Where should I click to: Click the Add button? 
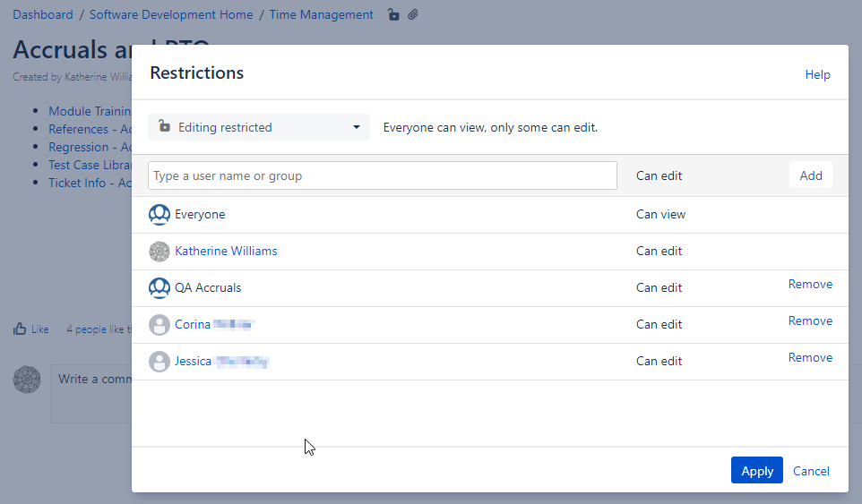coord(811,175)
